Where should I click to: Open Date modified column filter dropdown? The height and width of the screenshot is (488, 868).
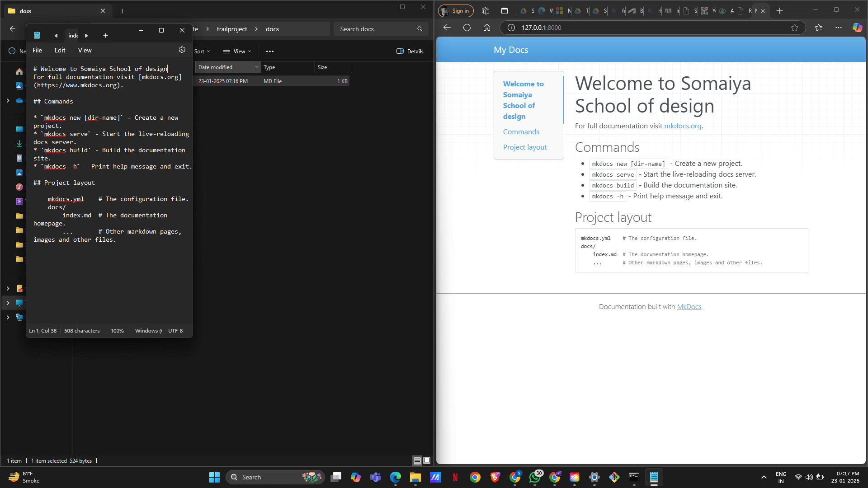[257, 67]
